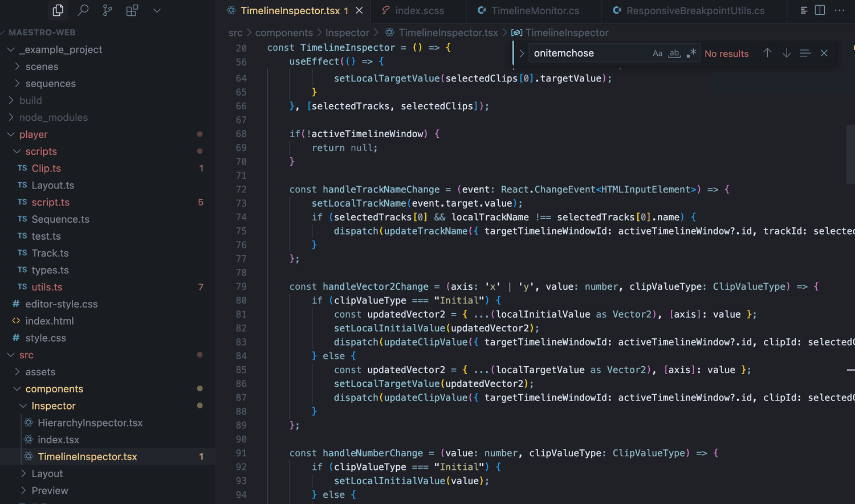This screenshot has height=504, width=855.
Task: Click the split editor icon
Action: coord(820,10)
